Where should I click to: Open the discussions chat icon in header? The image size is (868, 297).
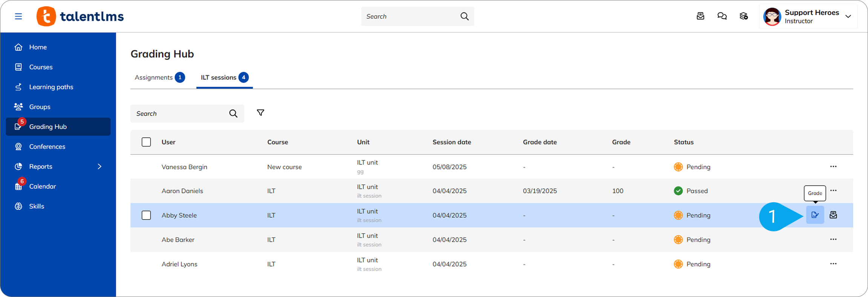(x=722, y=16)
